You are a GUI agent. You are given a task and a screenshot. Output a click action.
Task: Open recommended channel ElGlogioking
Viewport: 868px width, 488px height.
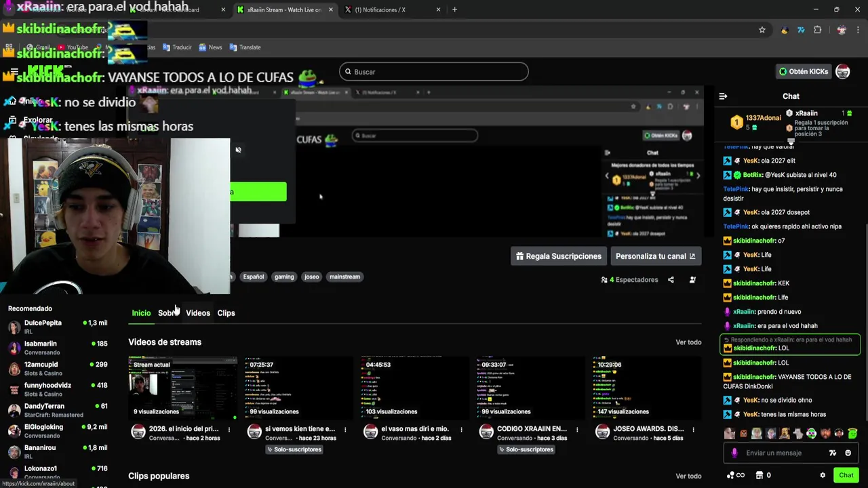(x=58, y=431)
